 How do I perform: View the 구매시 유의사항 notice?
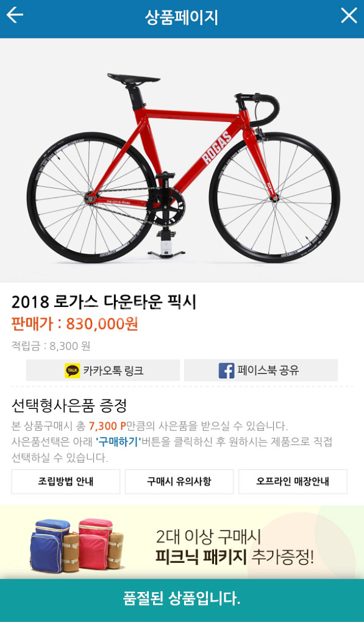point(179,482)
